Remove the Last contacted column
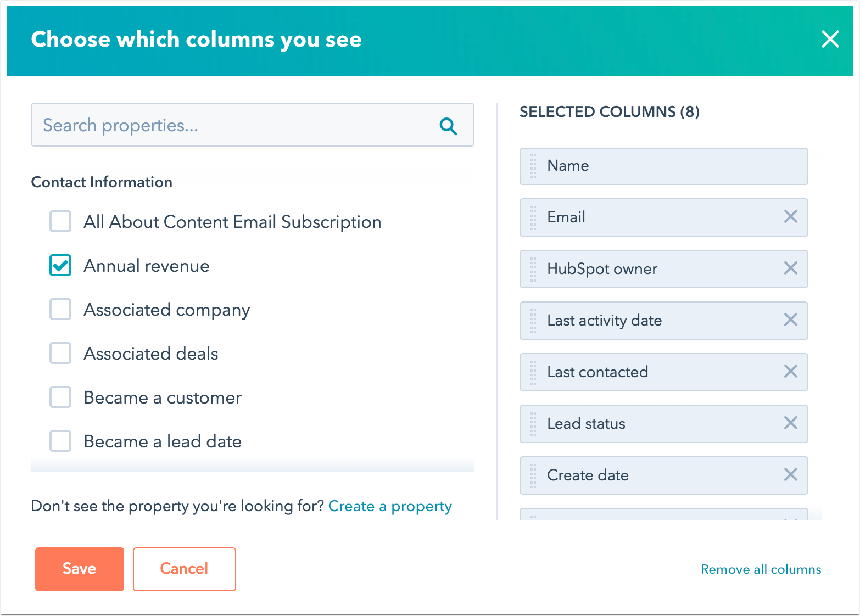 pos(790,371)
